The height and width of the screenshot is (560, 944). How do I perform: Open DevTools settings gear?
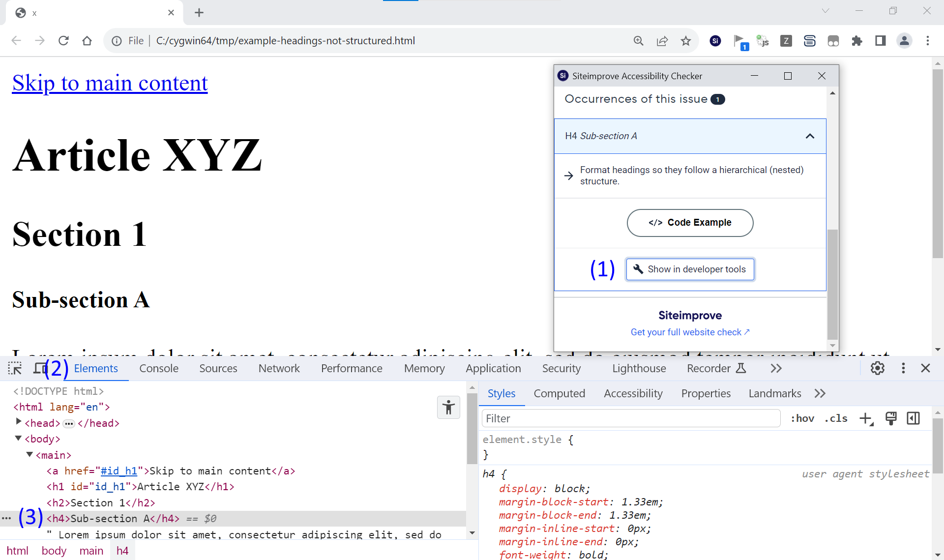point(878,368)
